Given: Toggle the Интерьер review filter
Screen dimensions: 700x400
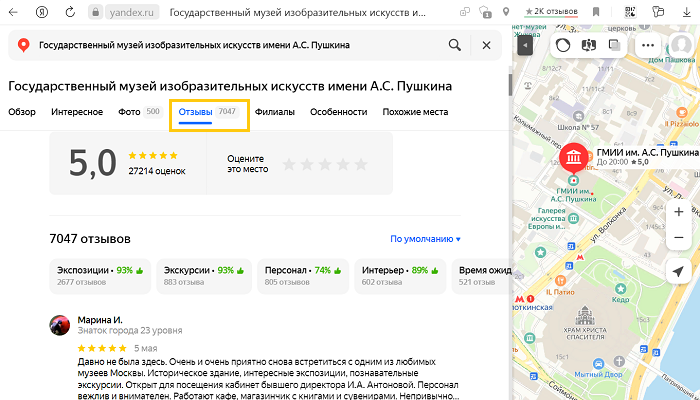Looking at the screenshot, I should pos(400,276).
